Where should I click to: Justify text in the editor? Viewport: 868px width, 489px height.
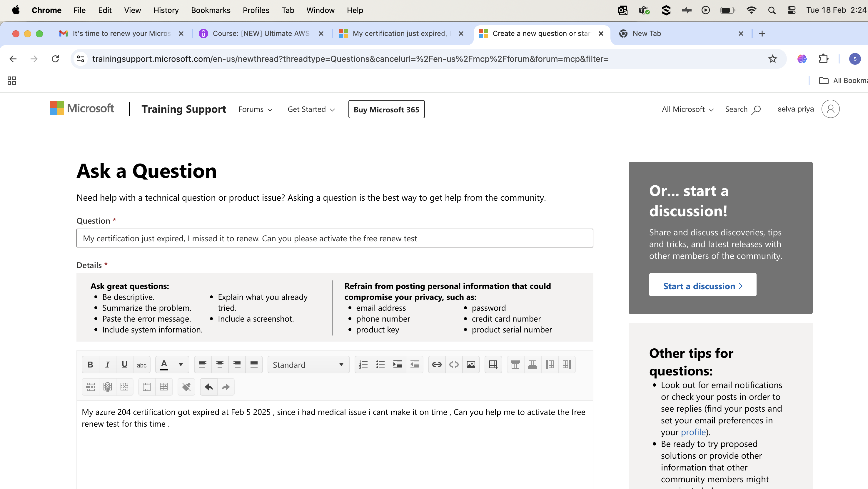pyautogui.click(x=254, y=365)
